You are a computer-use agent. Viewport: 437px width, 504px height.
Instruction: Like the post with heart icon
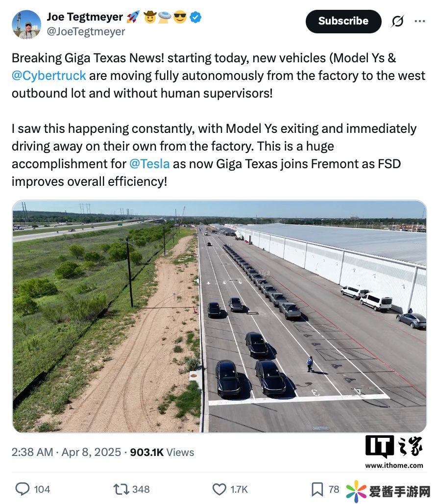coord(219,489)
